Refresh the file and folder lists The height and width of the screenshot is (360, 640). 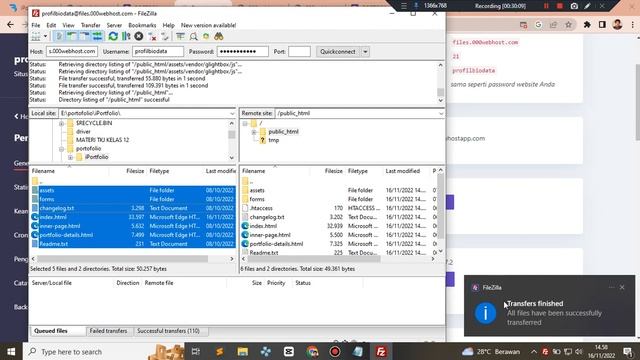click(x=113, y=36)
